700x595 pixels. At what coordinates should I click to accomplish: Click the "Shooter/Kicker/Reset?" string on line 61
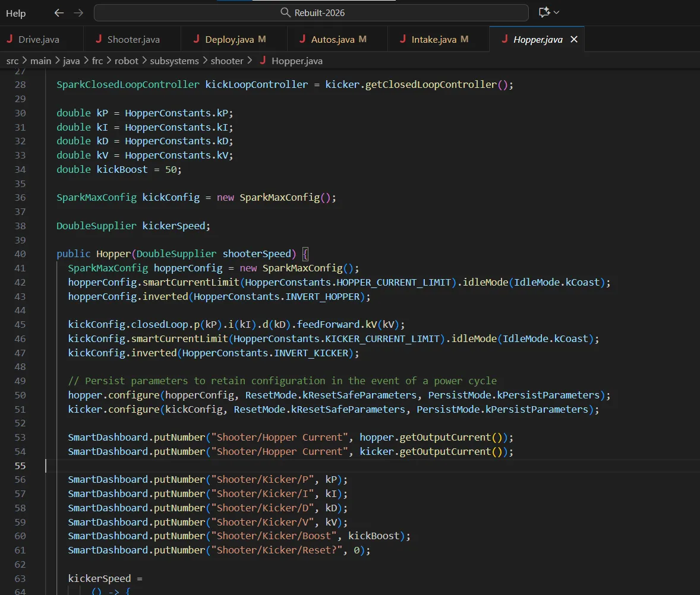(x=277, y=550)
